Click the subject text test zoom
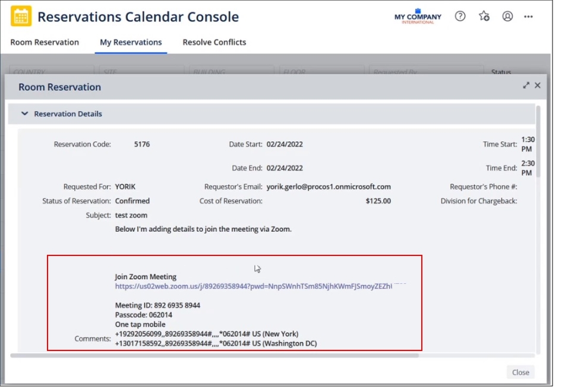This screenshot has width=565, height=392. coord(131,215)
